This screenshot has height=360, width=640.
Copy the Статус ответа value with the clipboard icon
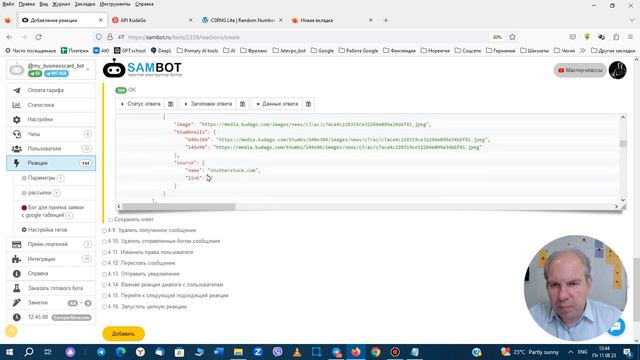171,104
